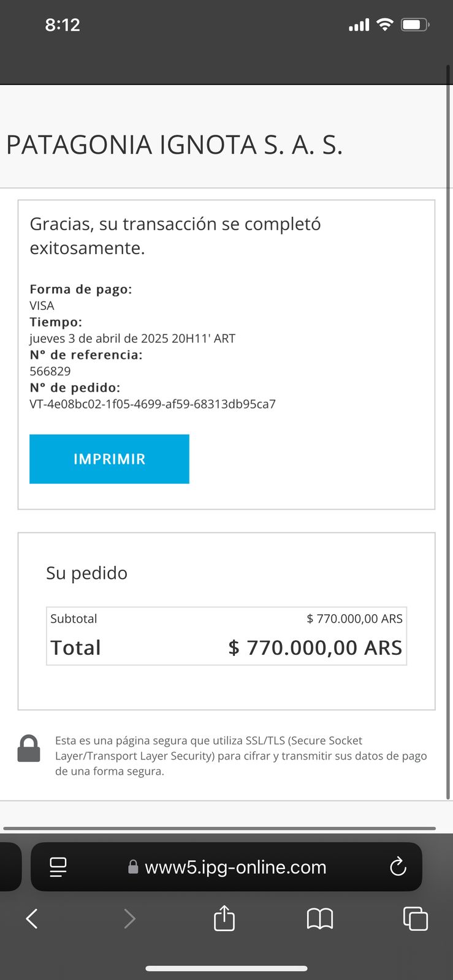Tap the www5.ipg-online.com address field
This screenshot has height=980, width=453.
pos(235,867)
